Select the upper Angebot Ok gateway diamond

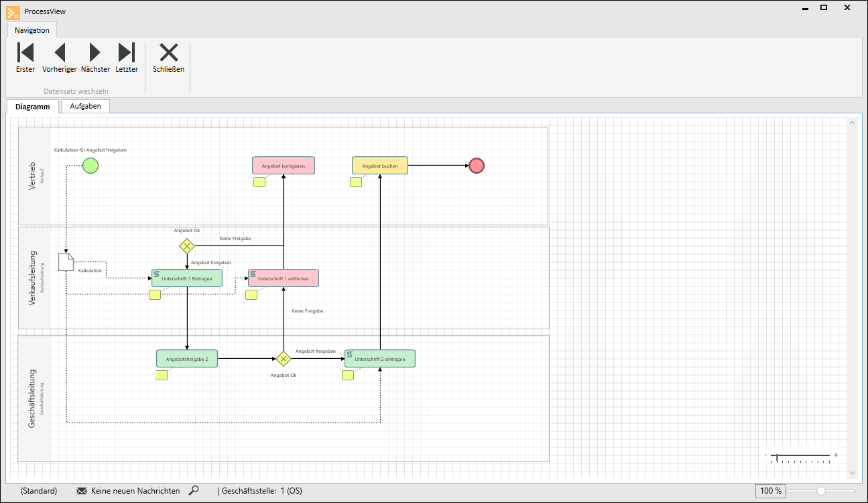pyautogui.click(x=187, y=246)
